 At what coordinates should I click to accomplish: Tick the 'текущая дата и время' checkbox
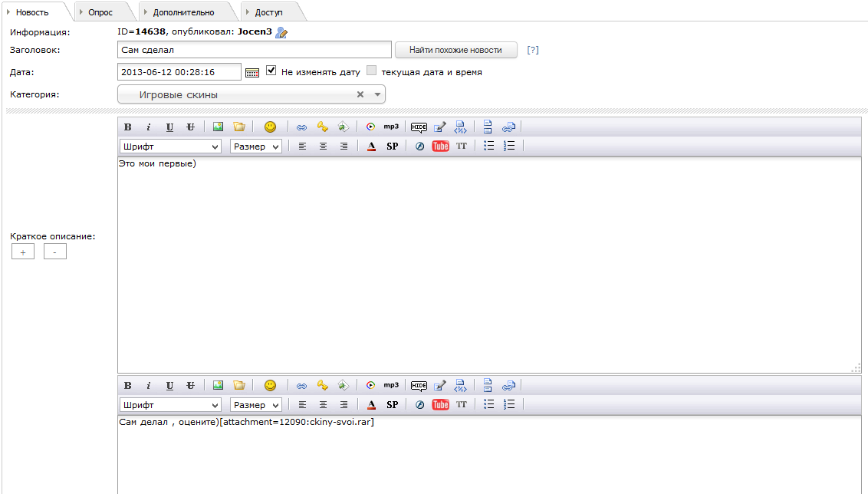pos(372,71)
